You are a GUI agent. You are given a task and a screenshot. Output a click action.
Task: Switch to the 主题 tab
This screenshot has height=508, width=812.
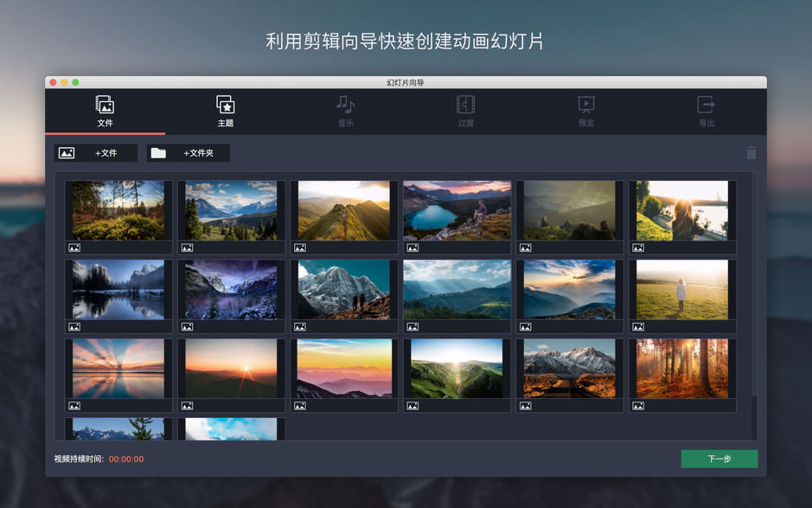point(225,113)
